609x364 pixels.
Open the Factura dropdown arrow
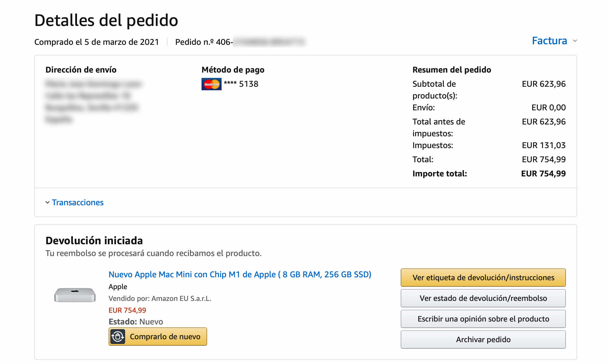tap(575, 41)
